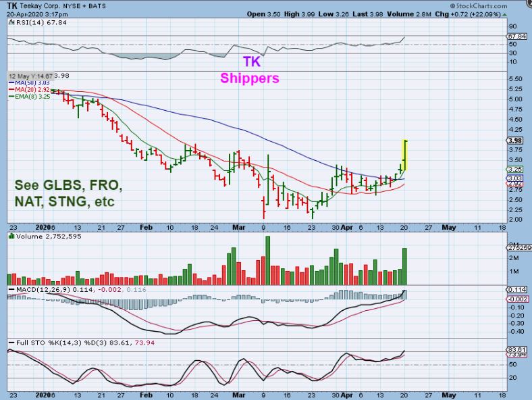
Task: Click the Mar label on bottom date axis
Action: (x=238, y=395)
